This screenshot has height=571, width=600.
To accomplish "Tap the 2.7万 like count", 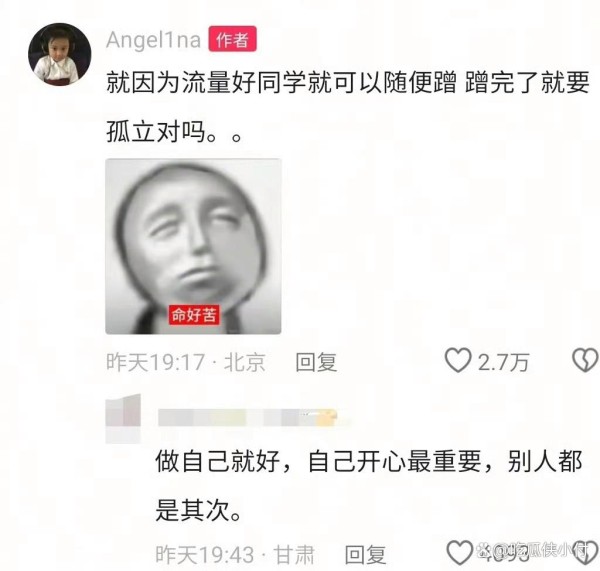I will (x=503, y=362).
